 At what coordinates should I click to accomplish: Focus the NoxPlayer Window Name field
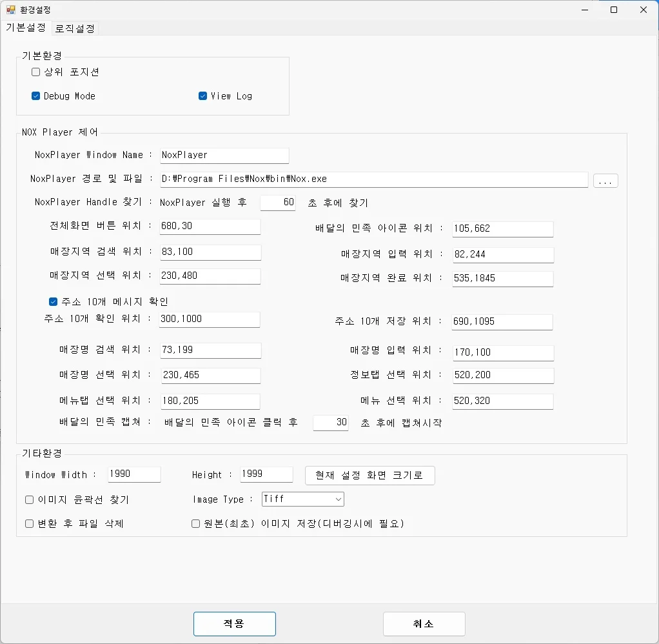224,156
